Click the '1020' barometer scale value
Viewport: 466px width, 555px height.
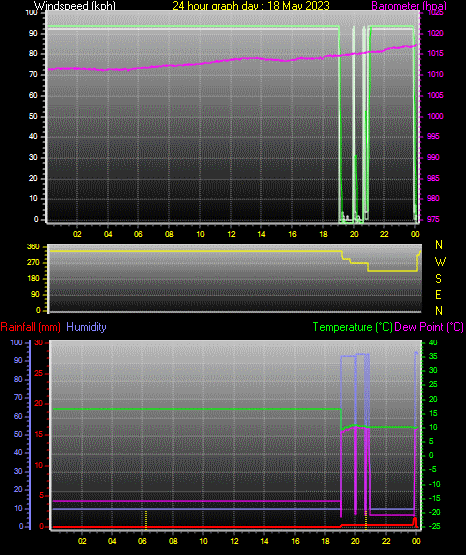(x=436, y=33)
